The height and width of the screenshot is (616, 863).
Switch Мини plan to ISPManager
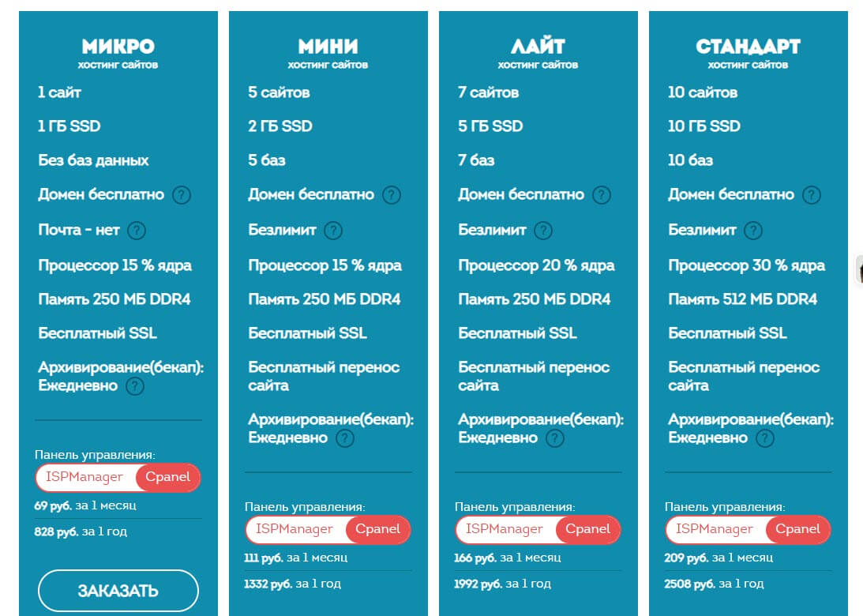click(x=295, y=529)
